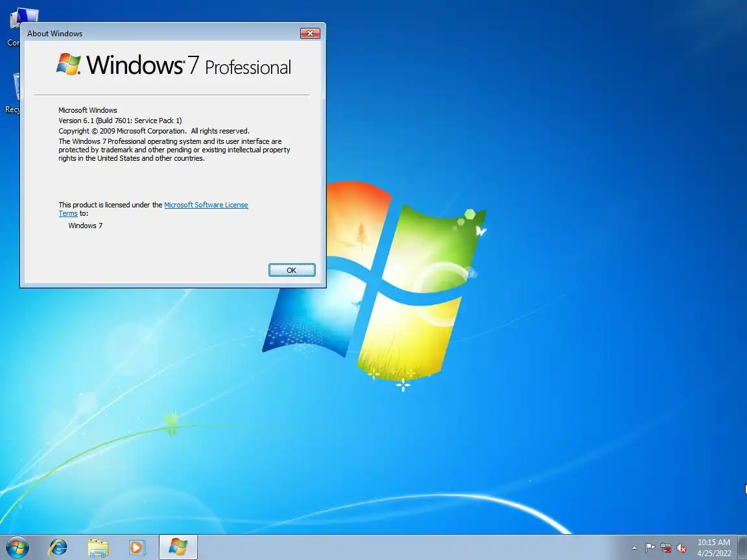Click the 'Microsoft Windows' text line
The image size is (747, 560).
[x=88, y=110]
